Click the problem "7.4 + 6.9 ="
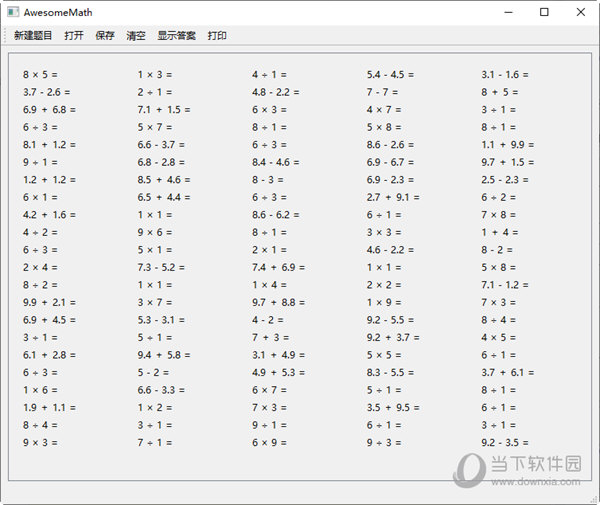This screenshot has width=600, height=505. pyautogui.click(x=278, y=267)
